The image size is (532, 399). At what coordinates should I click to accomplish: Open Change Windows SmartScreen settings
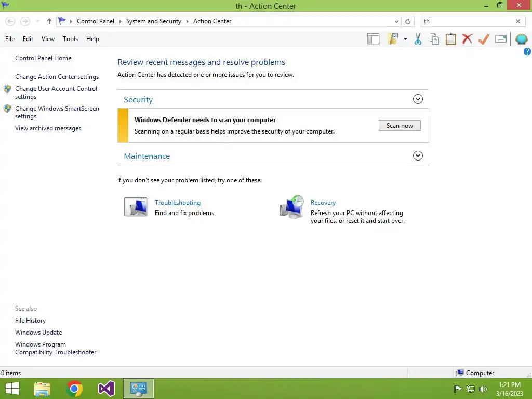click(57, 112)
